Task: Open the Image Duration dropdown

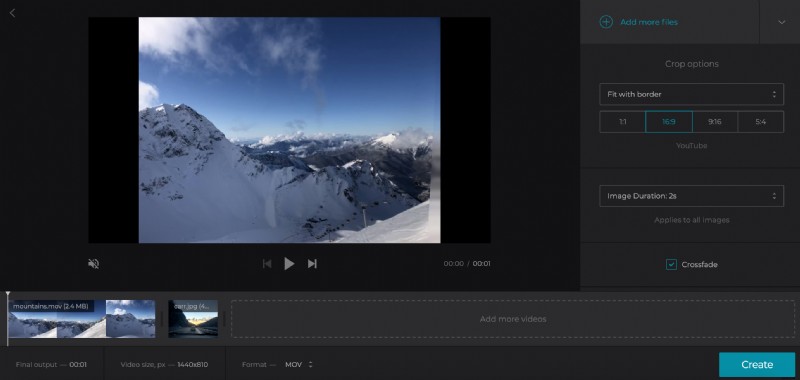Action: 691,196
